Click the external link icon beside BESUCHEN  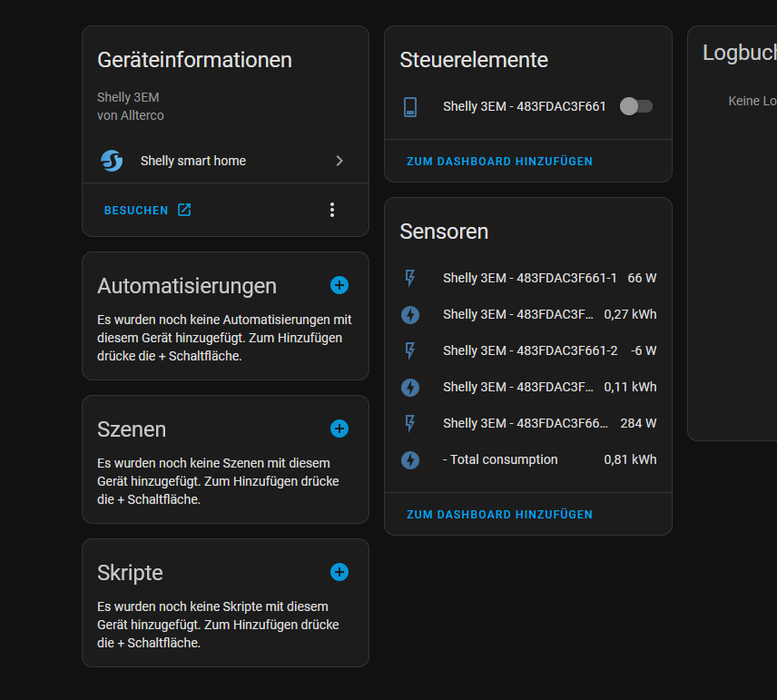click(x=184, y=210)
